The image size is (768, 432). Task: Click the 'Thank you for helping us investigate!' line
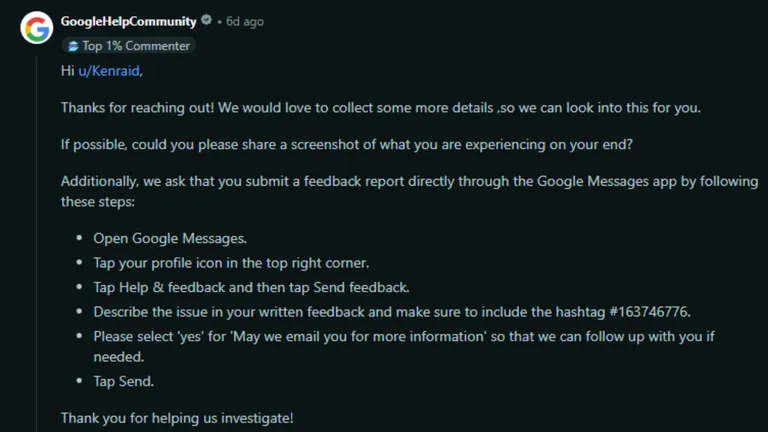[177, 418]
